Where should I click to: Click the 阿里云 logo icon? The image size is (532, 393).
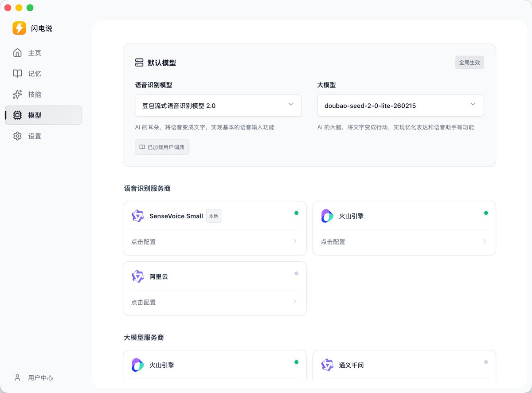(x=138, y=276)
